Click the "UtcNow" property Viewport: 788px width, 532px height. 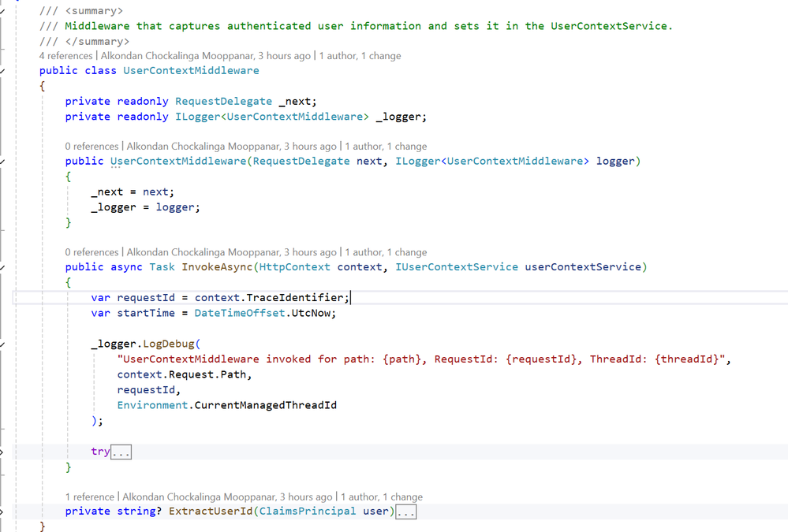tap(311, 313)
